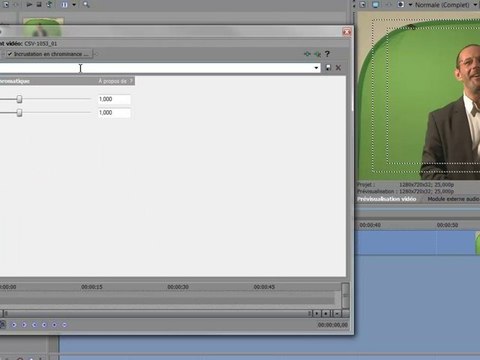Image resolution: width=480 pixels, height=360 pixels.
Task: Click the First Keyframe button
Action: (x=14, y=325)
